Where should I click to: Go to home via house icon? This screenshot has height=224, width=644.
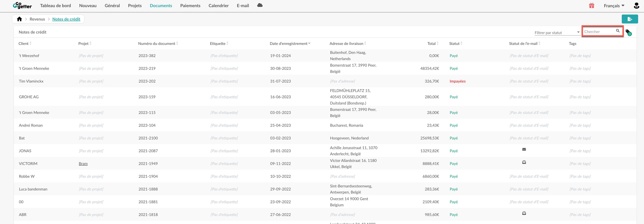[x=20, y=19]
